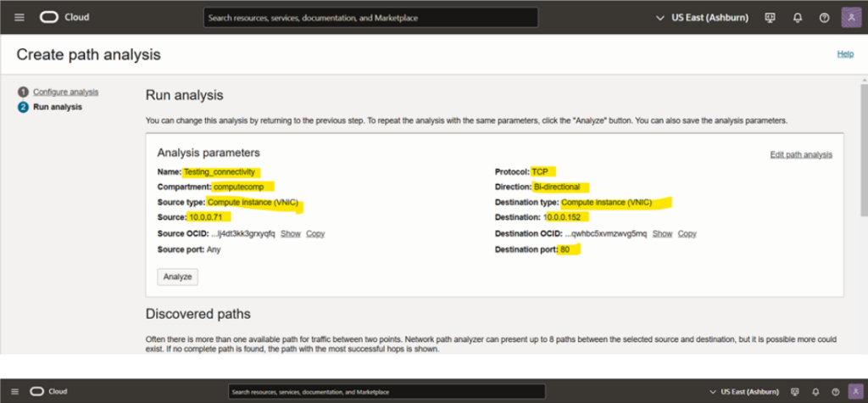Show the full Source OCID
Image resolution: width=868 pixels, height=403 pixels.
pos(291,233)
